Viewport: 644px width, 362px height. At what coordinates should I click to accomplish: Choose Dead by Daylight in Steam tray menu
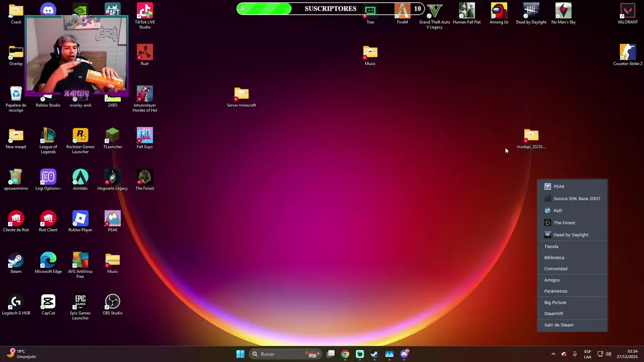pyautogui.click(x=573, y=235)
